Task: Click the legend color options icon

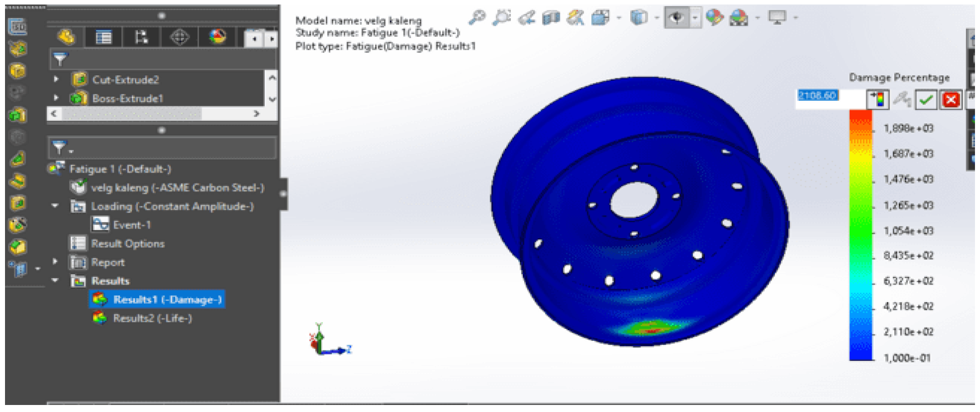Action: [x=878, y=99]
